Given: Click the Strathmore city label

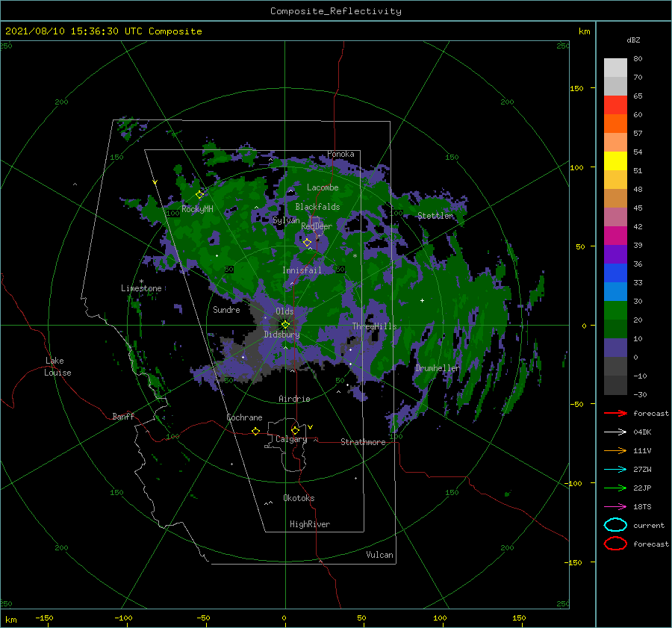Looking at the screenshot, I should coord(363,442).
